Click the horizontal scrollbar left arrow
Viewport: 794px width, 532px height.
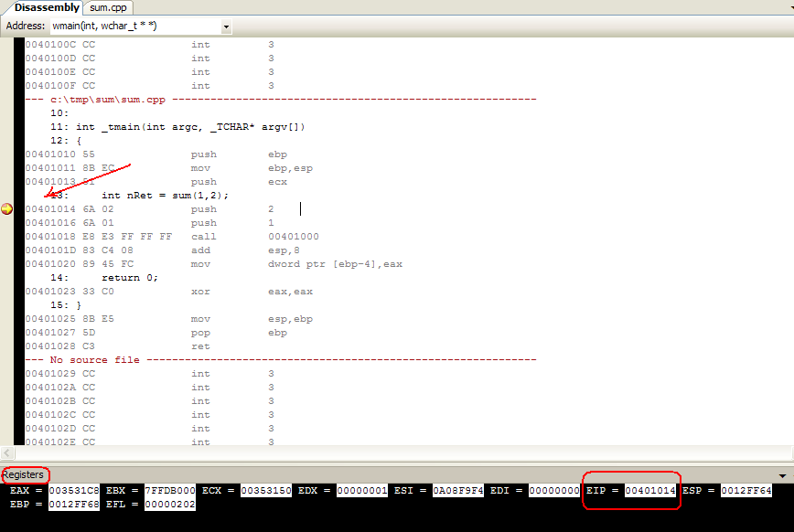7,453
